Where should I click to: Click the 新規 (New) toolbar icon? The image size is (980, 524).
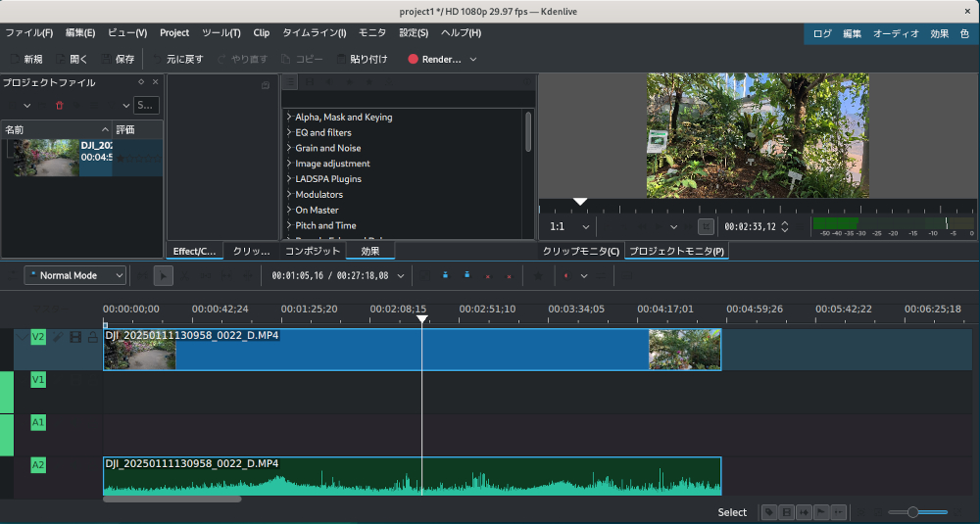pyautogui.click(x=25, y=59)
